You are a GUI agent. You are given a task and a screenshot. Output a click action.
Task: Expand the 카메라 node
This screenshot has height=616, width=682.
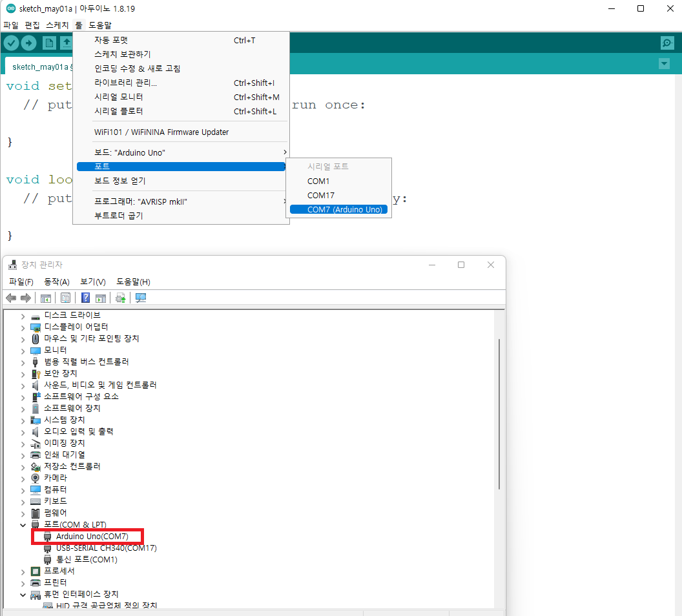click(23, 479)
